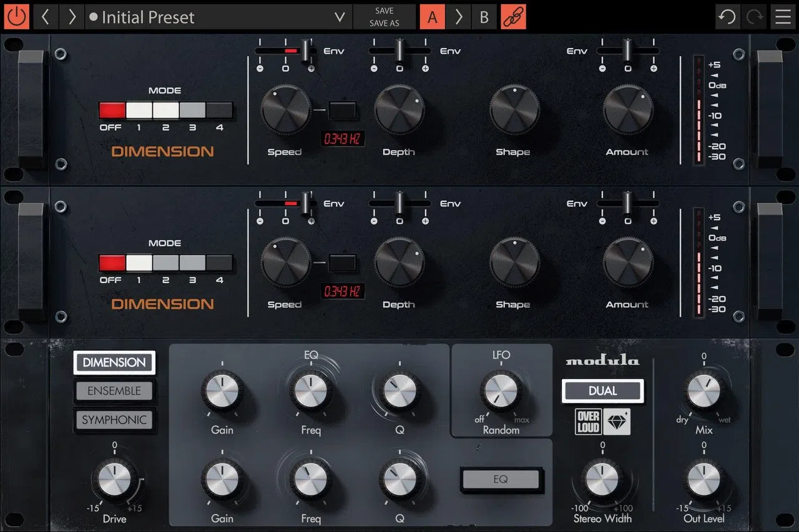Click the diamond gem icon
The image size is (799, 532).
[x=617, y=422]
